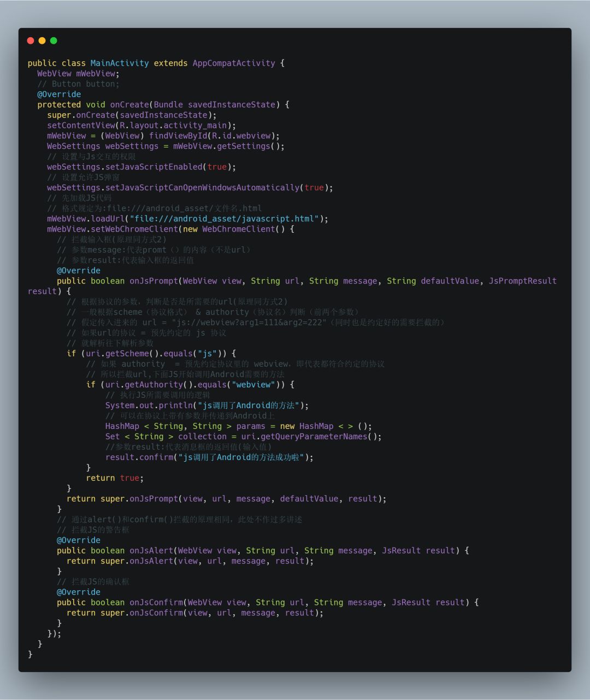Click the '// 就解析往下解析参数' comment

point(110,344)
